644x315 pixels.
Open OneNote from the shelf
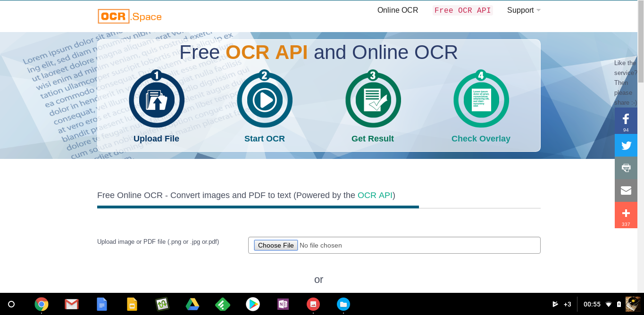pos(283,304)
